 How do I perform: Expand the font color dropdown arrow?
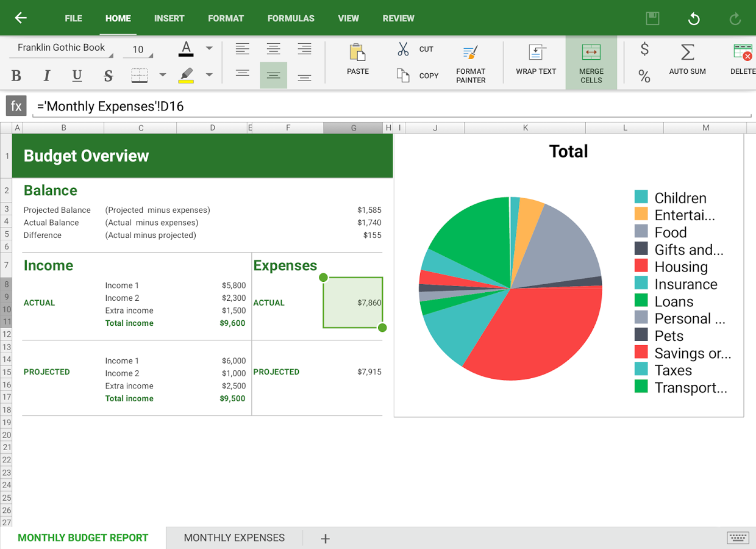point(209,48)
